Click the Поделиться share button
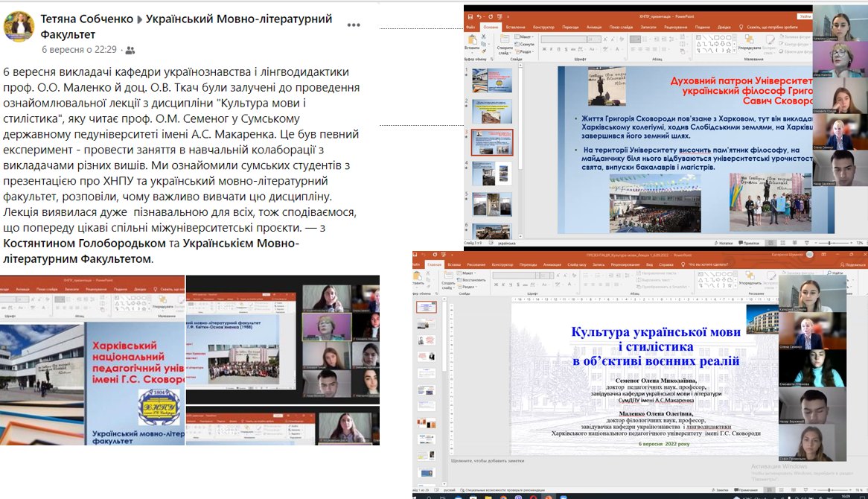This screenshot has width=868, height=499. (x=855, y=264)
